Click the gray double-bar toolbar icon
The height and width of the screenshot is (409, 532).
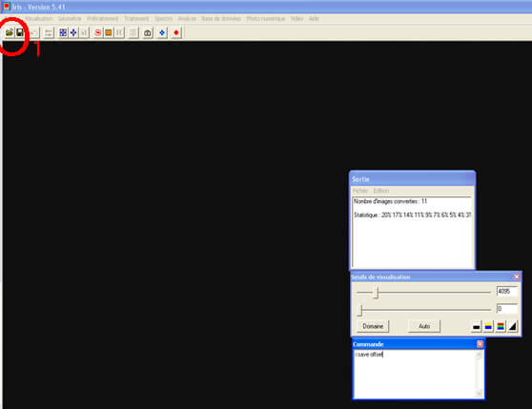[119, 32]
